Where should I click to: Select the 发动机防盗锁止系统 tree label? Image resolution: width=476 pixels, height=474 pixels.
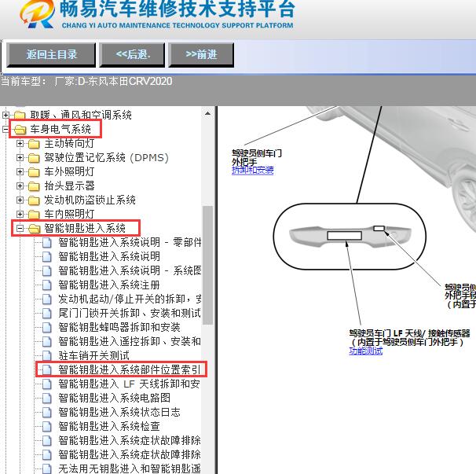[x=90, y=200]
